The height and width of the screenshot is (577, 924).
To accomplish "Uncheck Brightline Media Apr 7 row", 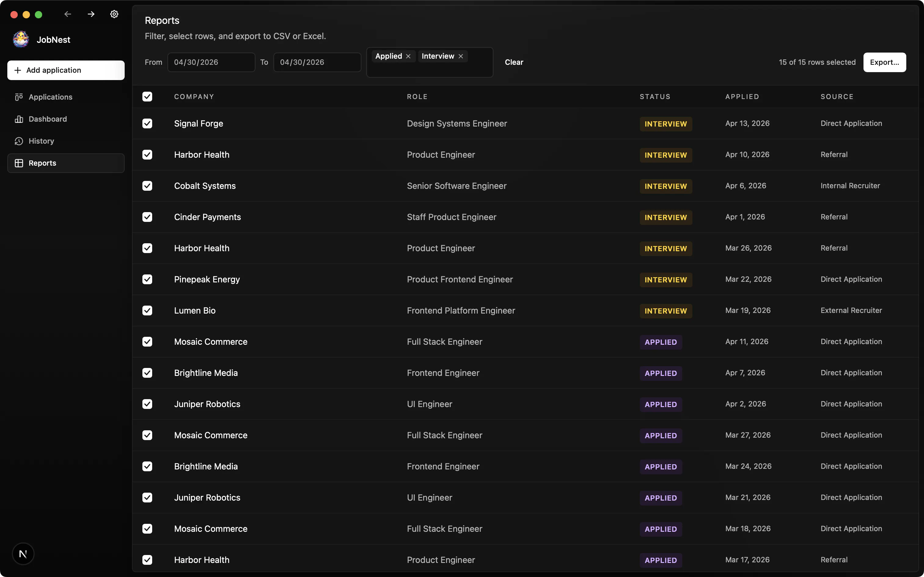I will pyautogui.click(x=147, y=373).
